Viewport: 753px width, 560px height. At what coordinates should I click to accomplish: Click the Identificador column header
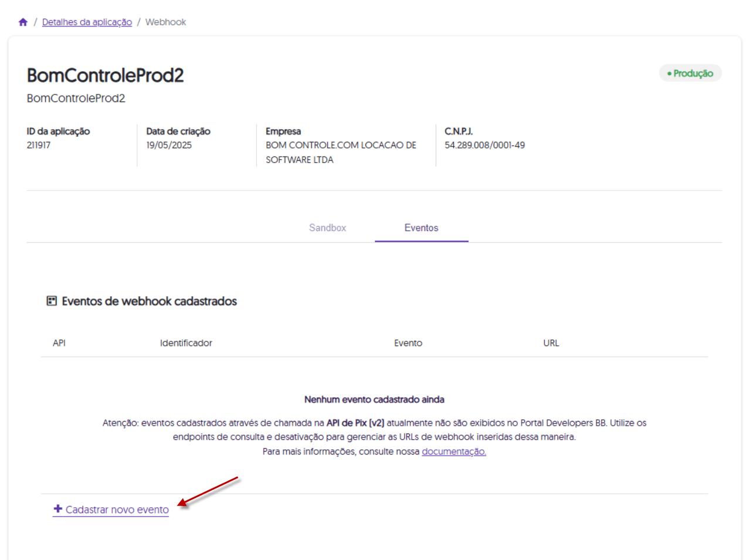point(186,343)
